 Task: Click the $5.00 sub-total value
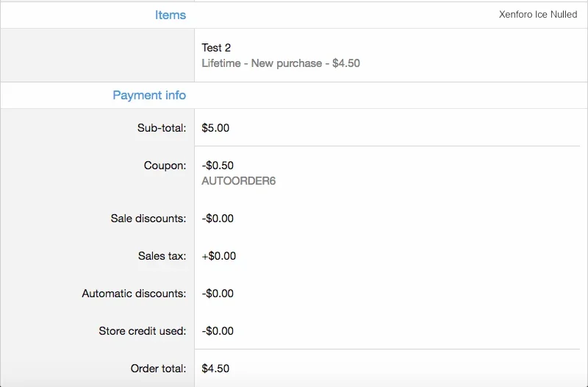coord(215,128)
